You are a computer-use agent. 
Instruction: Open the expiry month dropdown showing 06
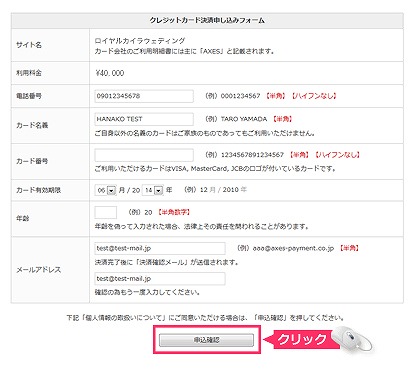click(105, 190)
